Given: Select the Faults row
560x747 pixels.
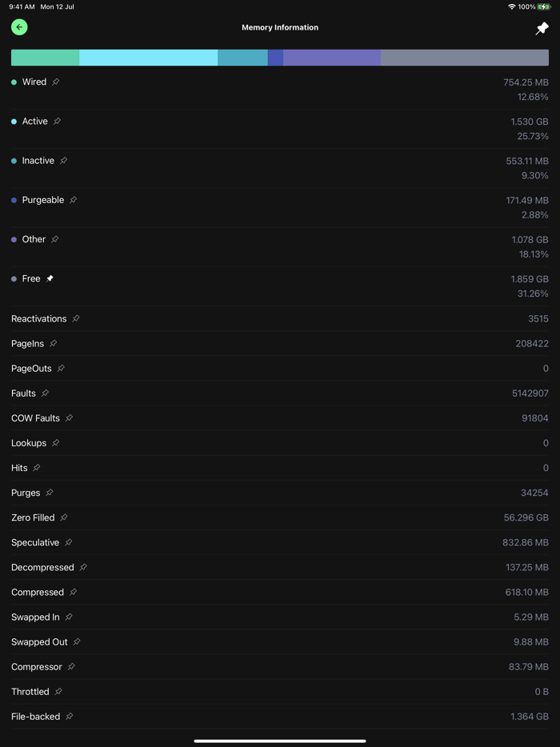Looking at the screenshot, I should click(x=280, y=393).
